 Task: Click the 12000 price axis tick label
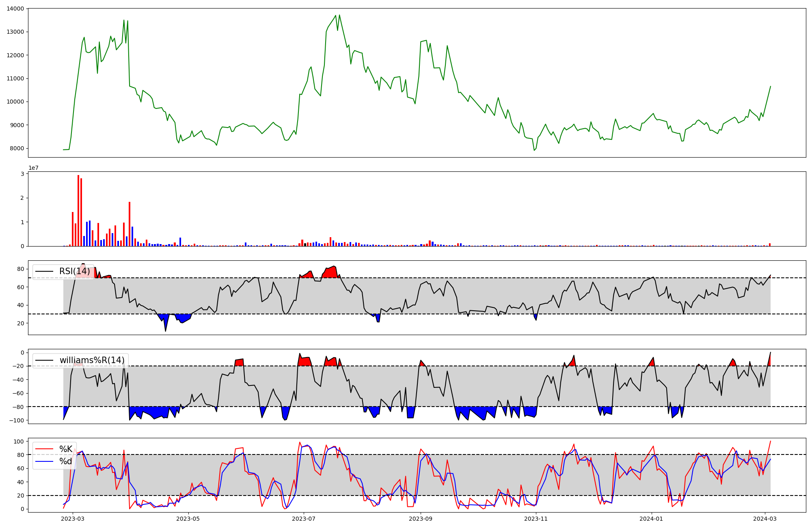coord(15,55)
